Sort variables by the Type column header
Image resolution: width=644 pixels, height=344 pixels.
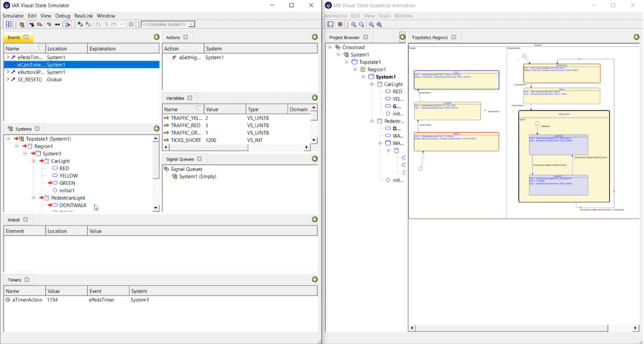(266, 109)
